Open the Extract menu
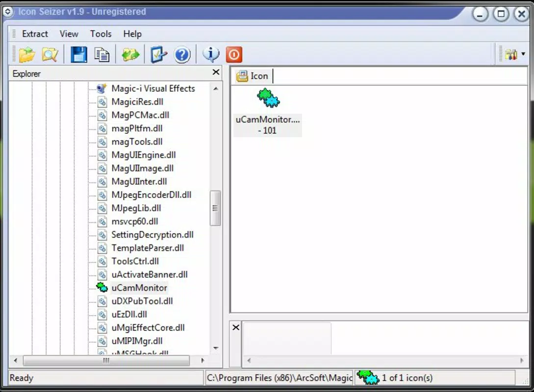The image size is (534, 392). (x=35, y=34)
